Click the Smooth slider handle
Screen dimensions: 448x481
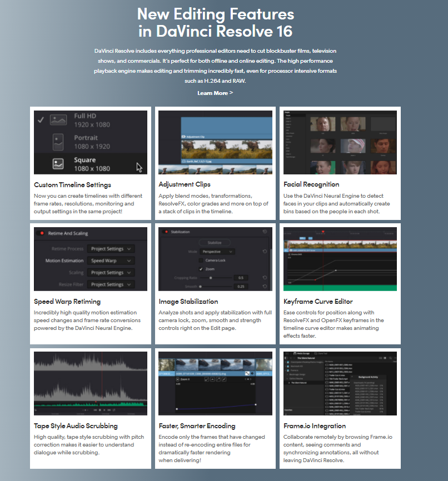[201, 286]
